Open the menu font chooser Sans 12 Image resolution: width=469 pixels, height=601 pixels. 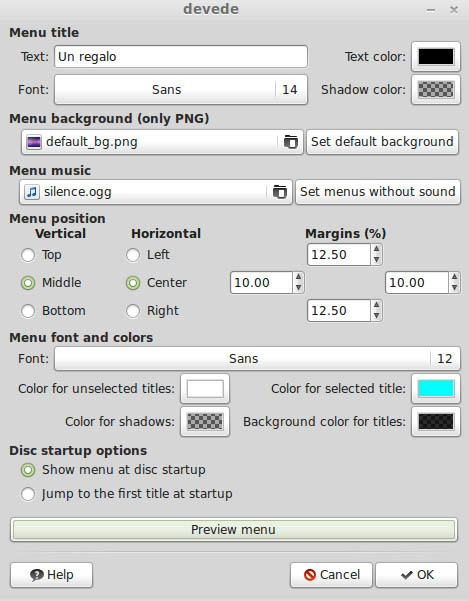click(x=257, y=359)
